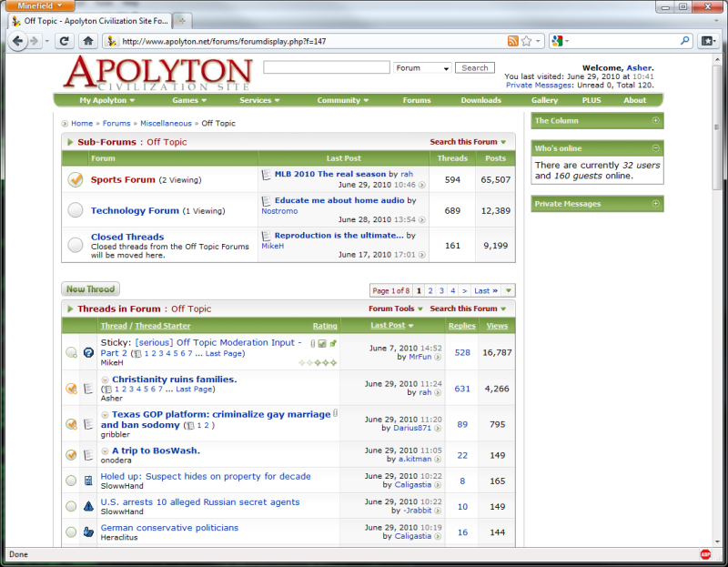Click the site search text field

tap(326, 68)
